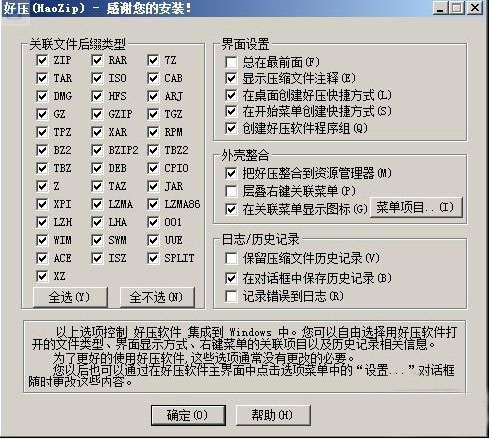Viewport: 489px width, 439px height.
Task: Toggle the 7Z association checkbox
Action: click(153, 60)
